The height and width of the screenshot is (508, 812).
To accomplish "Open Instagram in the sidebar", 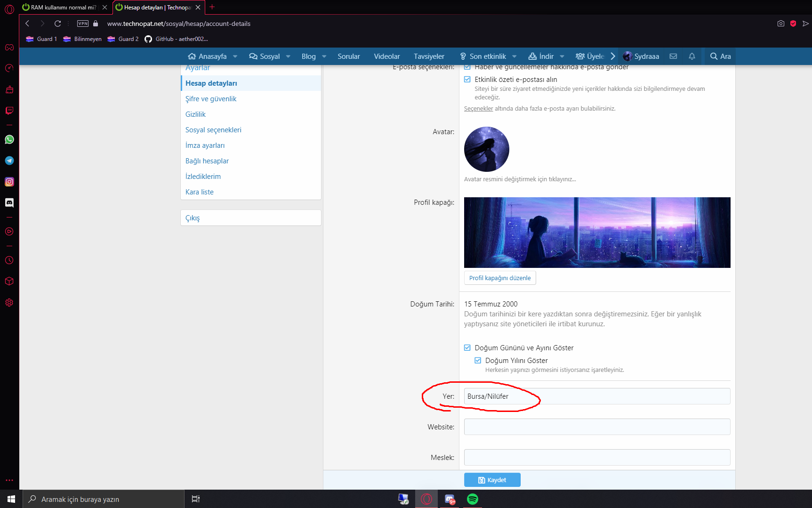I will click(9, 182).
